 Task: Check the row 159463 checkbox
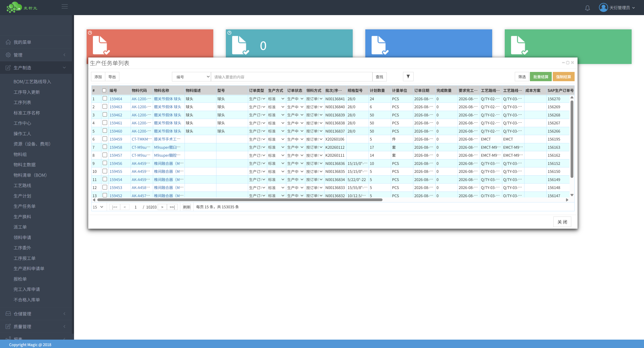pos(105,107)
